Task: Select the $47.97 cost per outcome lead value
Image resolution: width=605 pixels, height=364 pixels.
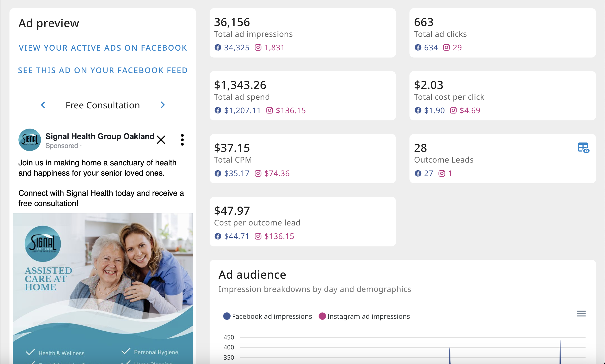Action: click(x=232, y=211)
